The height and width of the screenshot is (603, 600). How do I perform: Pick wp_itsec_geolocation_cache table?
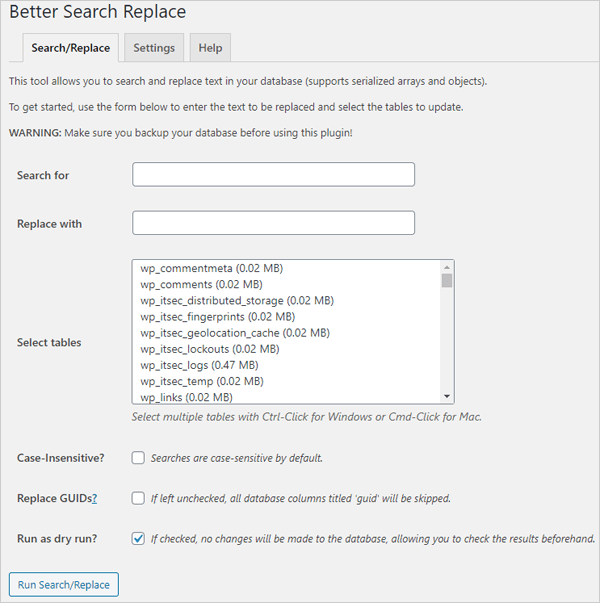click(x=234, y=332)
